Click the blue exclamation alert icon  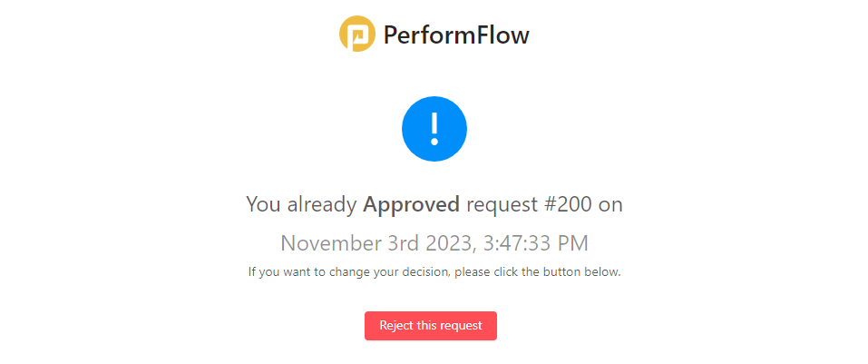point(434,129)
